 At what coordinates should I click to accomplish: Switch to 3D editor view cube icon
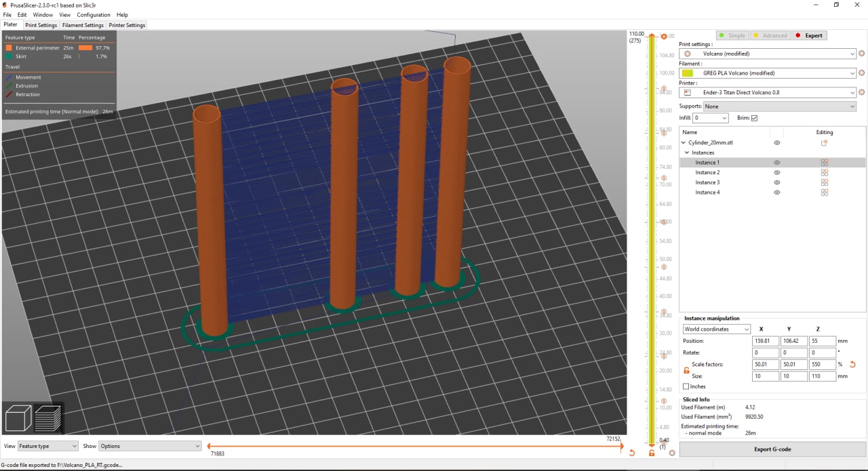tap(19, 417)
